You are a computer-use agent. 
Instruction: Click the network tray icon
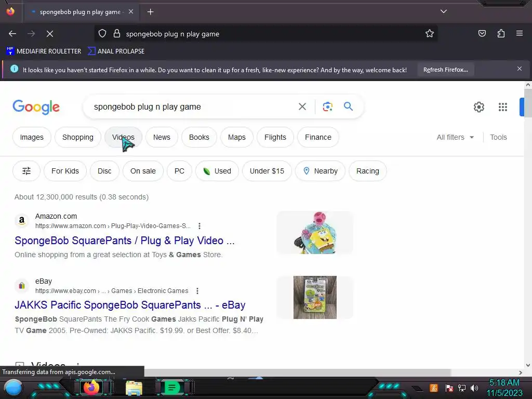tap(462, 388)
